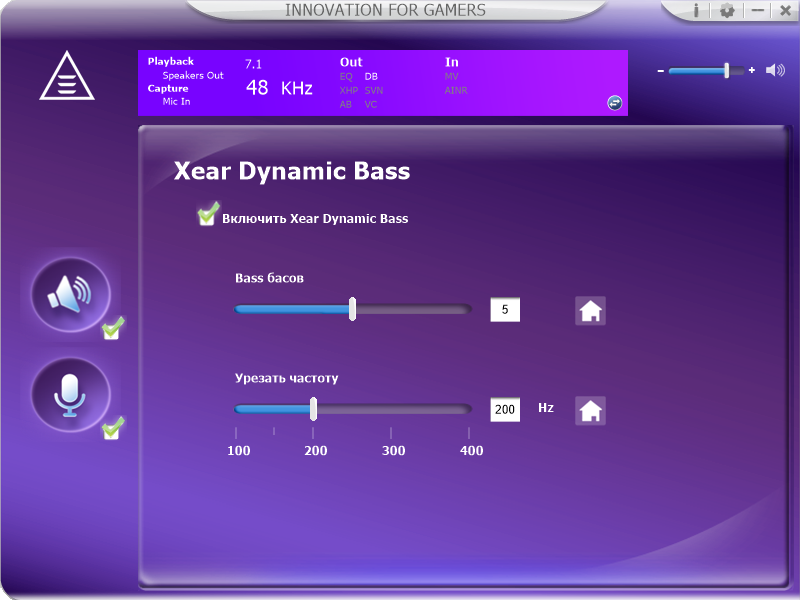
Task: Mute sound via speaker volume icon
Action: 775,70
